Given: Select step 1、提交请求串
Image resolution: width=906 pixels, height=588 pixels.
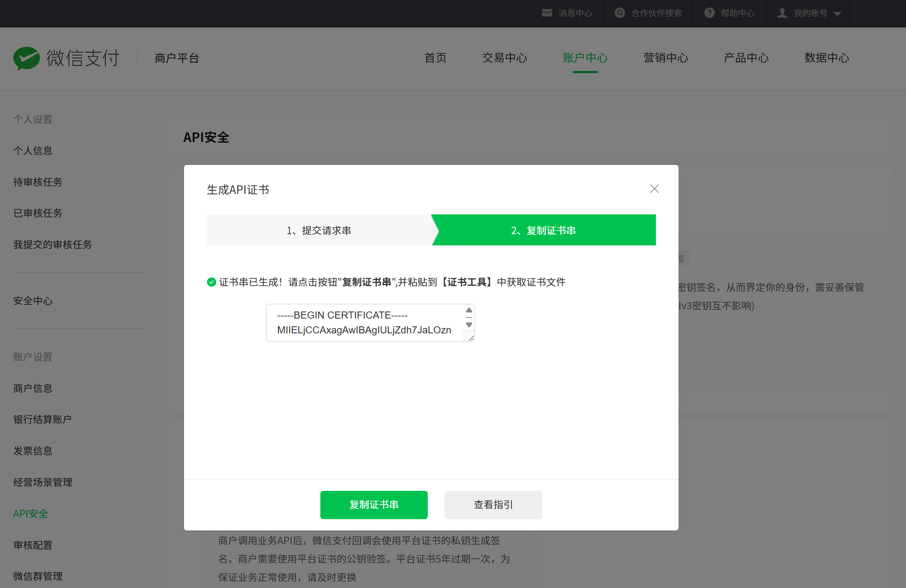Looking at the screenshot, I should [x=319, y=230].
